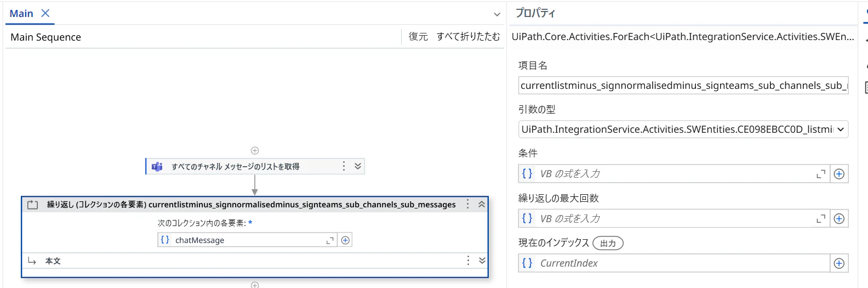This screenshot has height=288, width=868.
Task: Click plus button next to chatMessage field
Action: click(345, 240)
